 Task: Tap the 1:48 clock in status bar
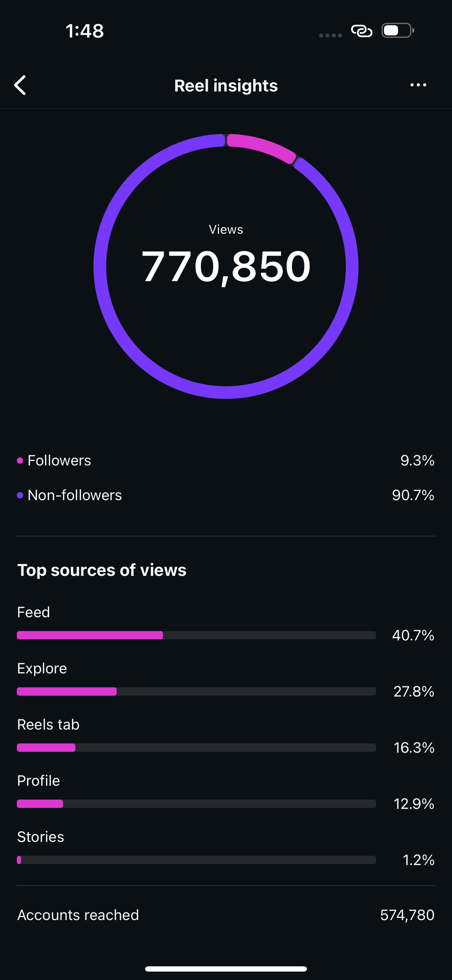click(84, 31)
